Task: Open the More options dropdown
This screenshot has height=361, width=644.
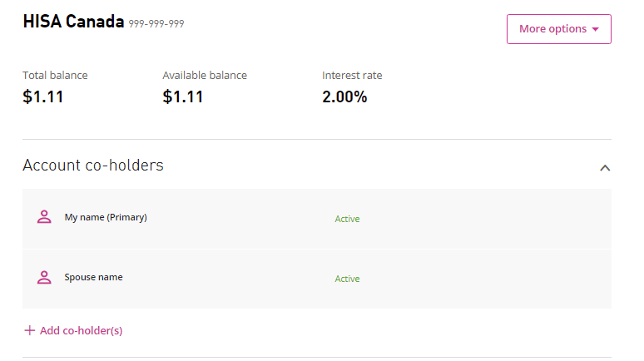Action: [558, 29]
